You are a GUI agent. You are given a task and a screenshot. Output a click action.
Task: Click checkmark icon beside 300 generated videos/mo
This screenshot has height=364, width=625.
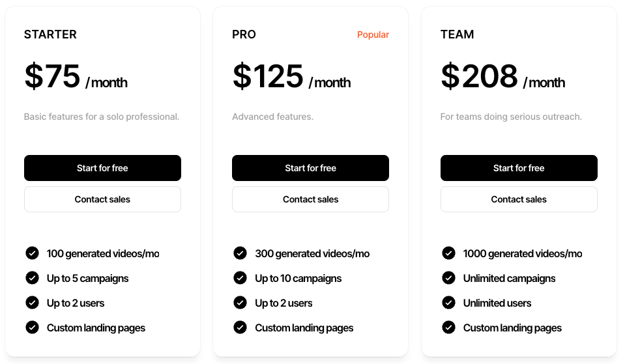(x=240, y=253)
